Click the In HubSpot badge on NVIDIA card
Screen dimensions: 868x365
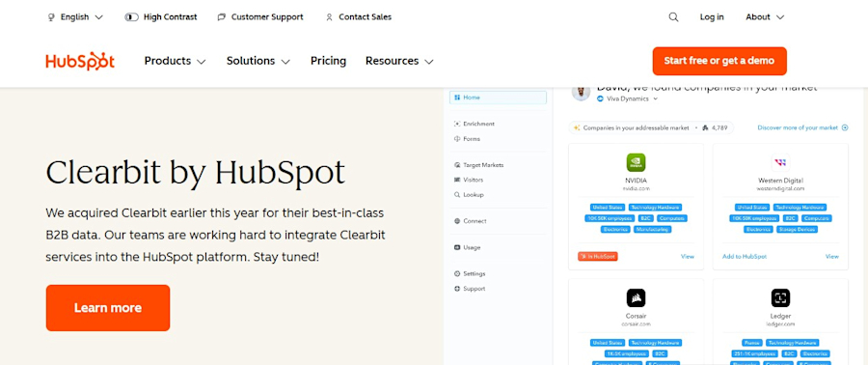click(597, 257)
